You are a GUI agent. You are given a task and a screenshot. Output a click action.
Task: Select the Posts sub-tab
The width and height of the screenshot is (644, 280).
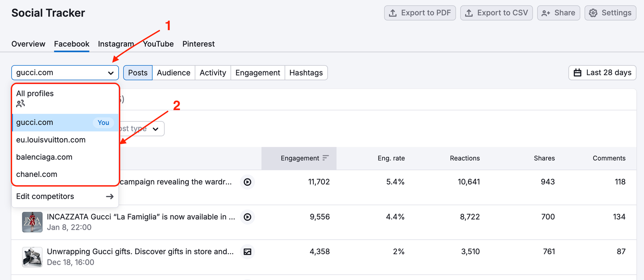click(x=138, y=73)
